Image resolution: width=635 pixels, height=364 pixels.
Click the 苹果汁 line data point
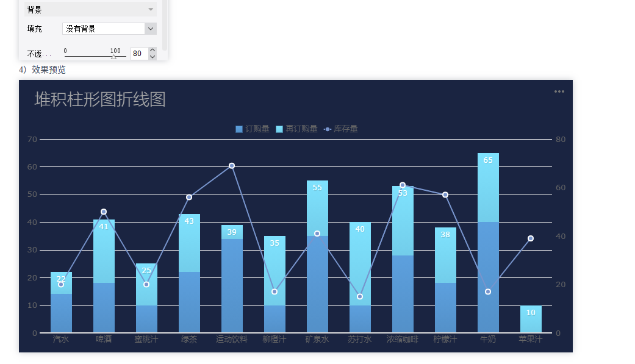pyautogui.click(x=531, y=238)
